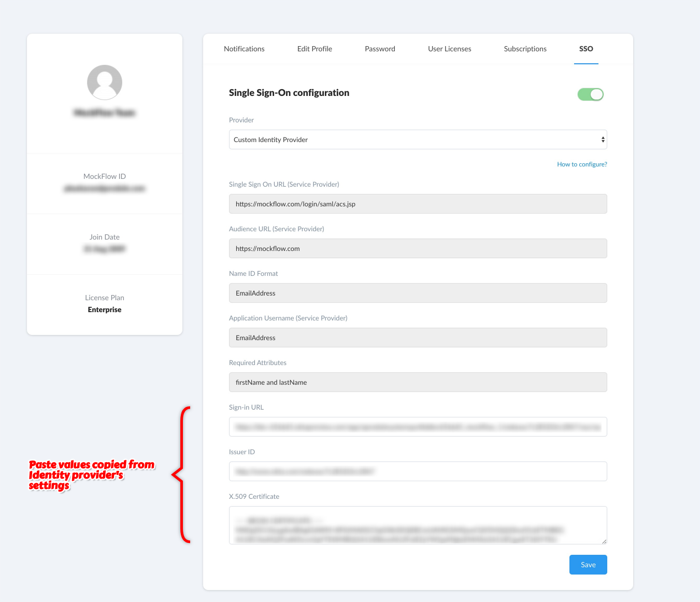Click the Required Attributes field

(x=418, y=382)
